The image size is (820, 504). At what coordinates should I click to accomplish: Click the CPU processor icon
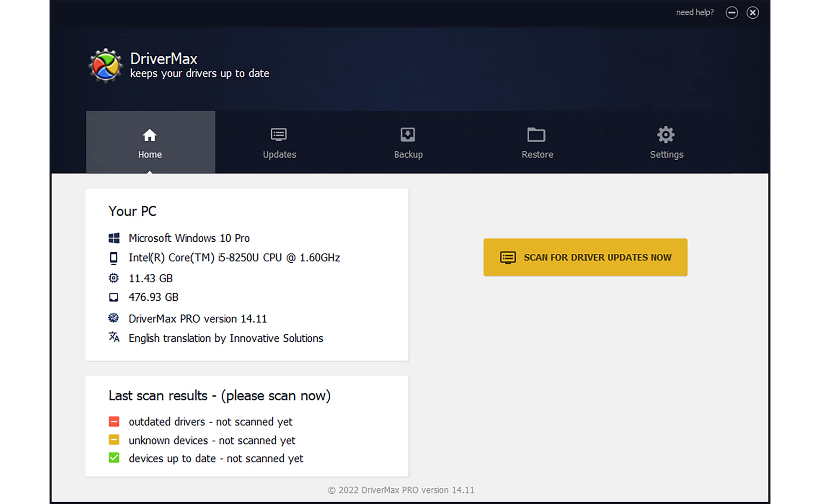coord(114,258)
